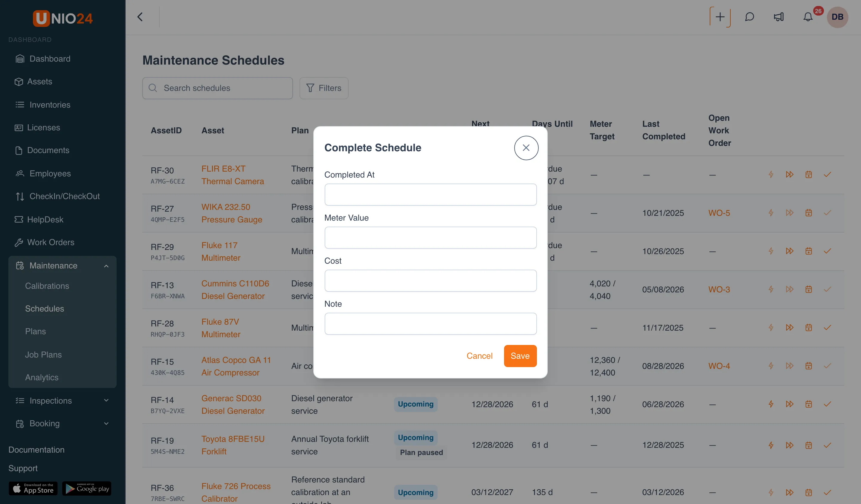Expand the Booking menu section
861x504 pixels.
click(x=62, y=423)
